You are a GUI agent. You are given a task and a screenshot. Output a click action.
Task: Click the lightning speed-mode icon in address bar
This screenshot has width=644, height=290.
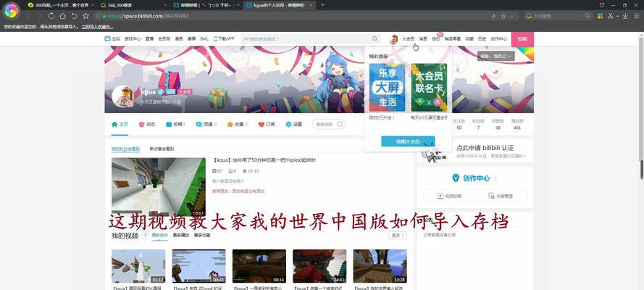(493, 16)
